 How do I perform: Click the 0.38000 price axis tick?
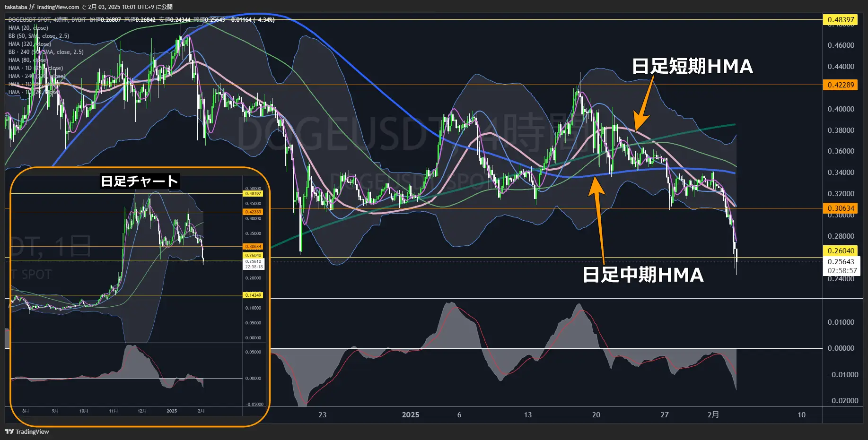pyautogui.click(x=841, y=130)
